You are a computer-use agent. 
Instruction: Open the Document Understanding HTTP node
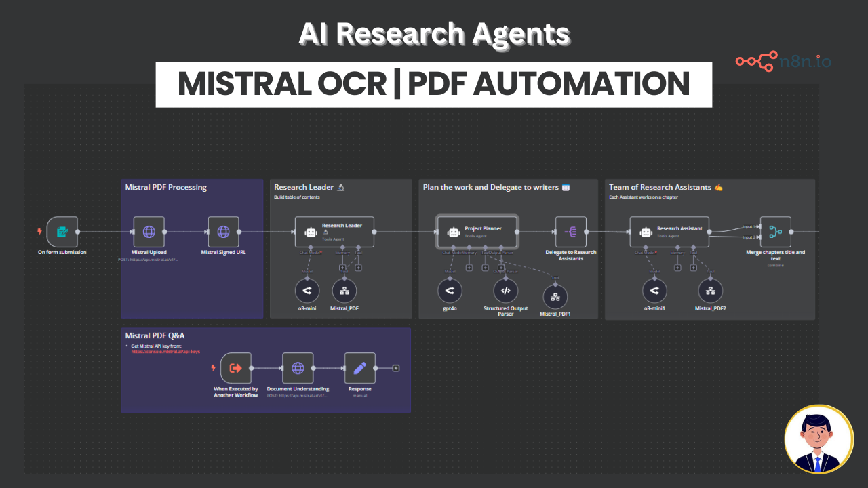pyautogui.click(x=298, y=368)
